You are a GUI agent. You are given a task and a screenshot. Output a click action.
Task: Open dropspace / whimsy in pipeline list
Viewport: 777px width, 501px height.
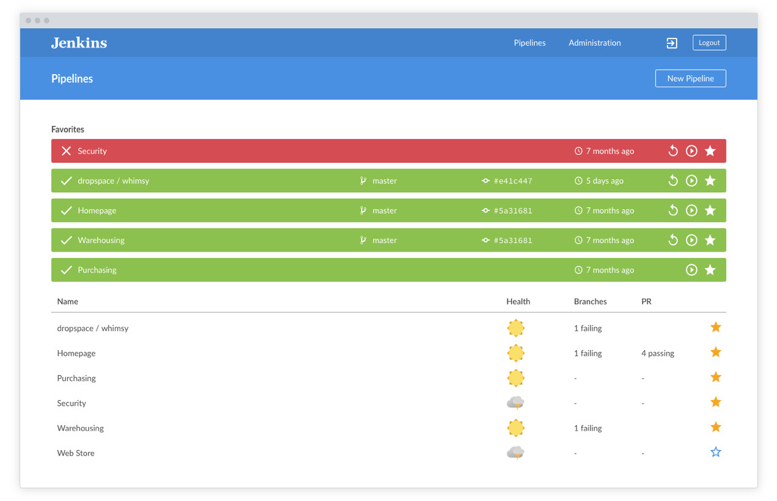coord(93,328)
